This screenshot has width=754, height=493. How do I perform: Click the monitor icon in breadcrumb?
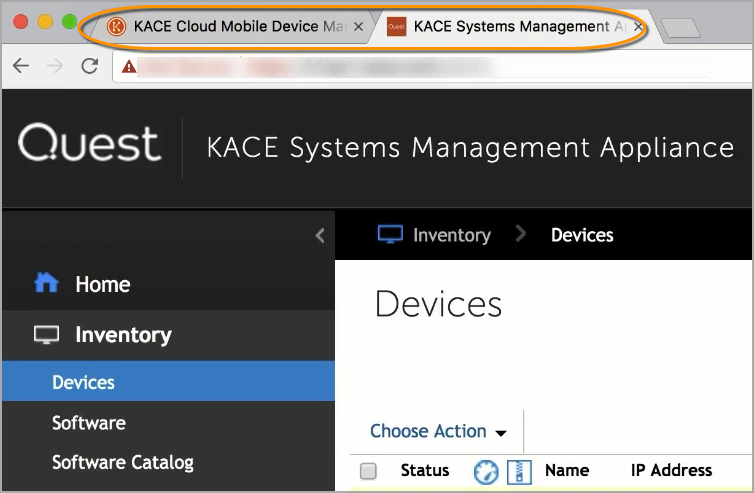click(390, 235)
